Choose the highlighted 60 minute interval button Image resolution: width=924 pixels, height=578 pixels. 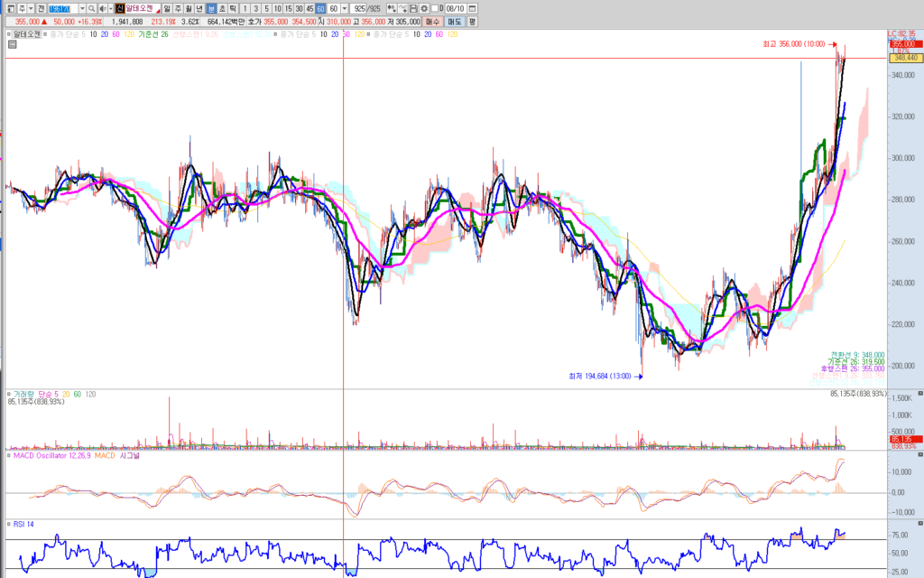tap(320, 9)
